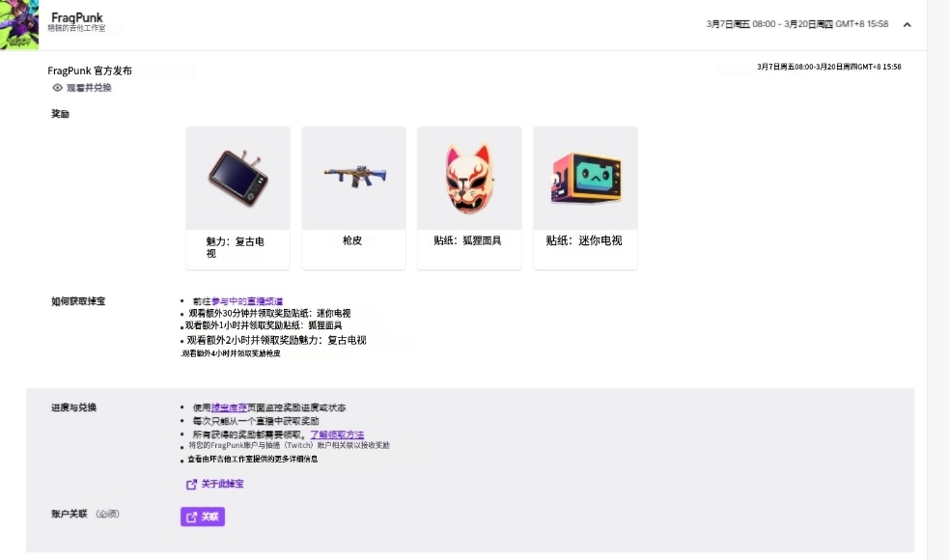Click the FragPunk 官方发布 heading
This screenshot has width=949, height=560.
(x=90, y=70)
